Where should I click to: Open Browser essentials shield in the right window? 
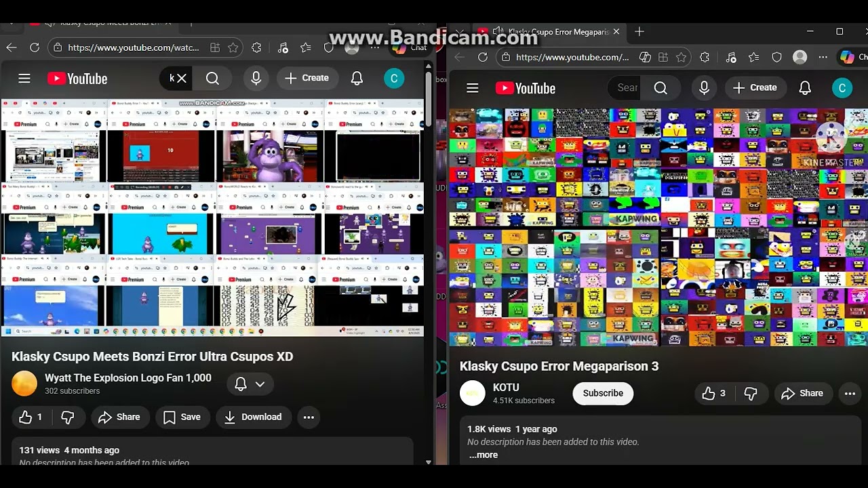[777, 58]
